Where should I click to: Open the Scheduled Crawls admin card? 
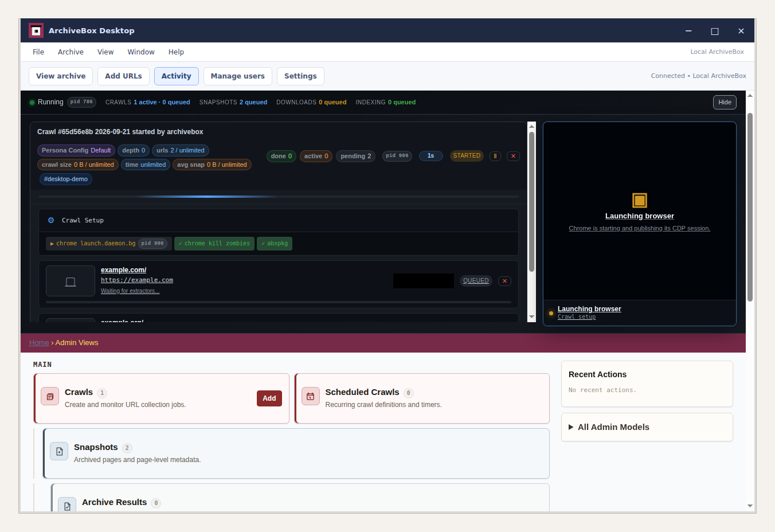[362, 392]
